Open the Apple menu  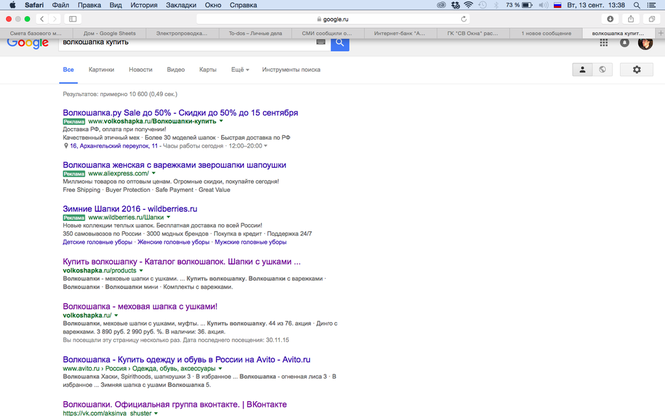point(12,5)
